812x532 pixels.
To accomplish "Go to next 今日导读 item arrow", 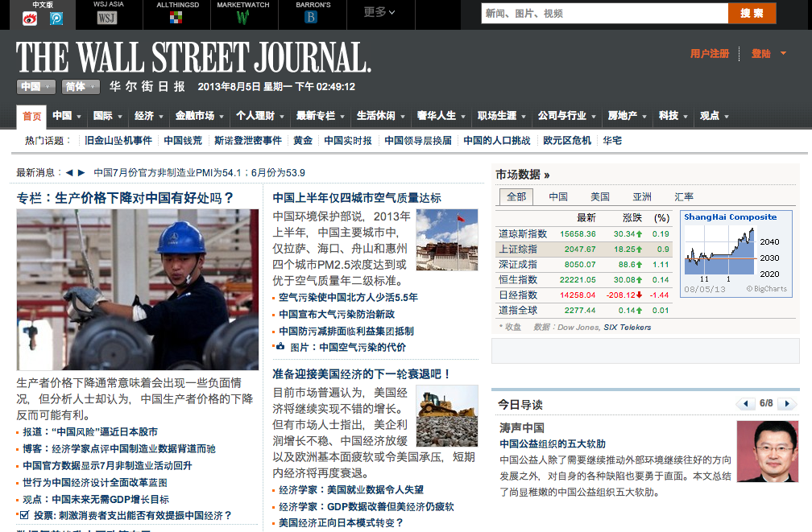I will point(787,404).
